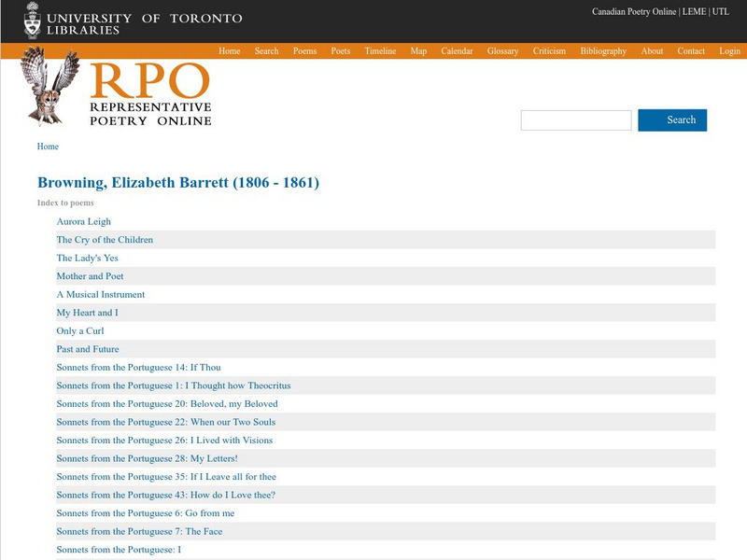The width and height of the screenshot is (747, 560).
Task: Open The Lady's Yes poem
Action: [x=87, y=258]
